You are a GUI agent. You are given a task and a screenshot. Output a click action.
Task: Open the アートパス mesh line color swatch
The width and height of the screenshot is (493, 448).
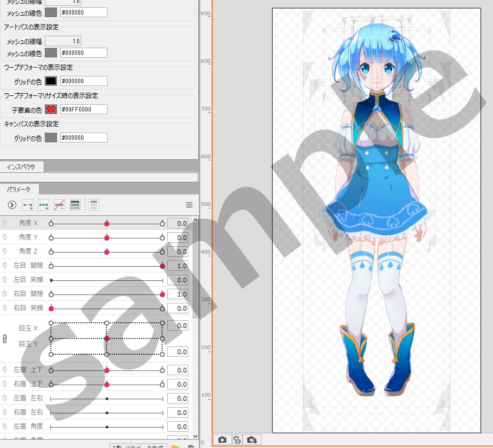click(x=51, y=53)
